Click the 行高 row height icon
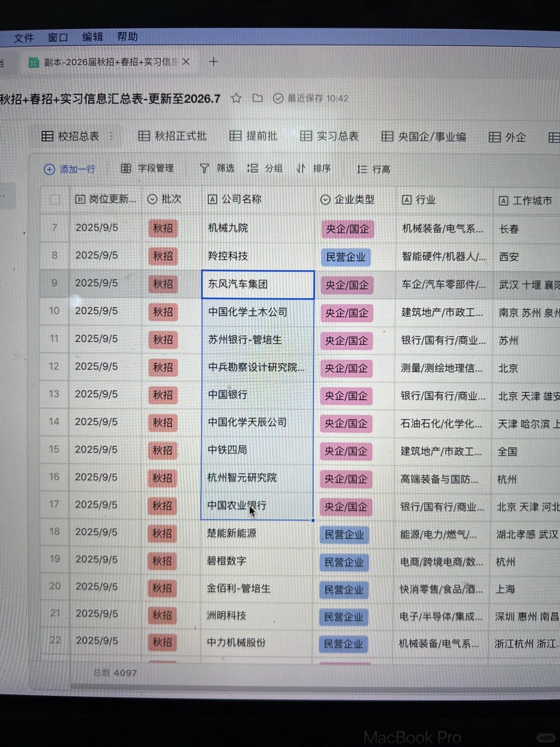Viewport: 560px width, 747px height. coord(362,169)
